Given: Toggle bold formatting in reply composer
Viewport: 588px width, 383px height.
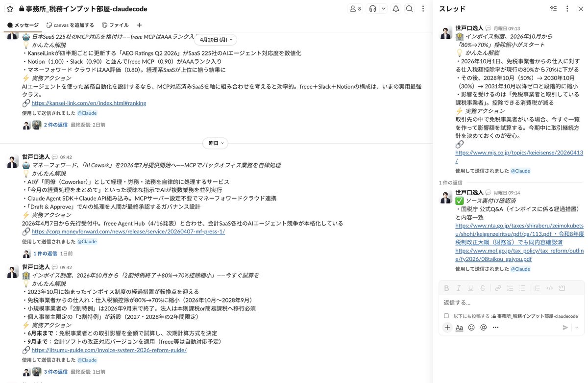Looking at the screenshot, I should (x=446, y=288).
